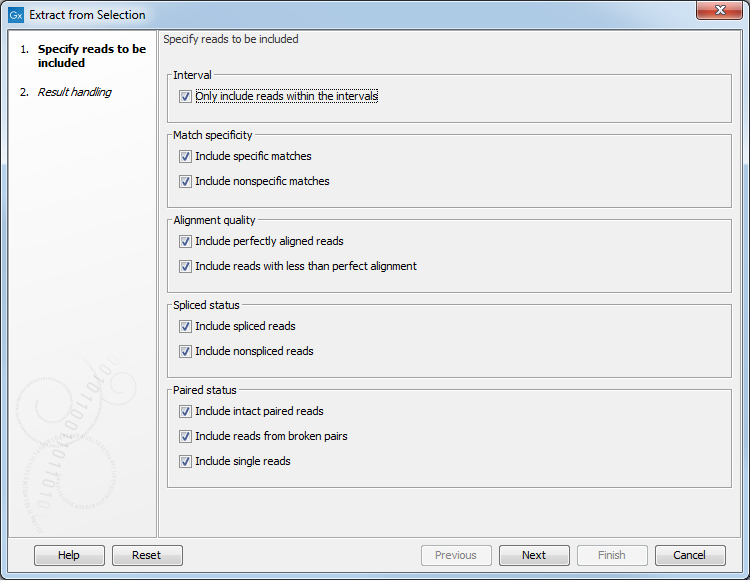
Task: Disable Include intact paired reads
Action: tap(186, 412)
